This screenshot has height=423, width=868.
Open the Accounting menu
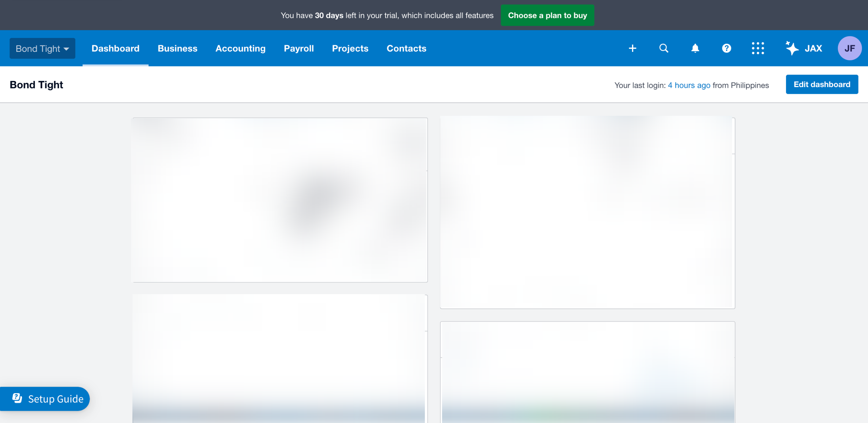tap(240, 48)
